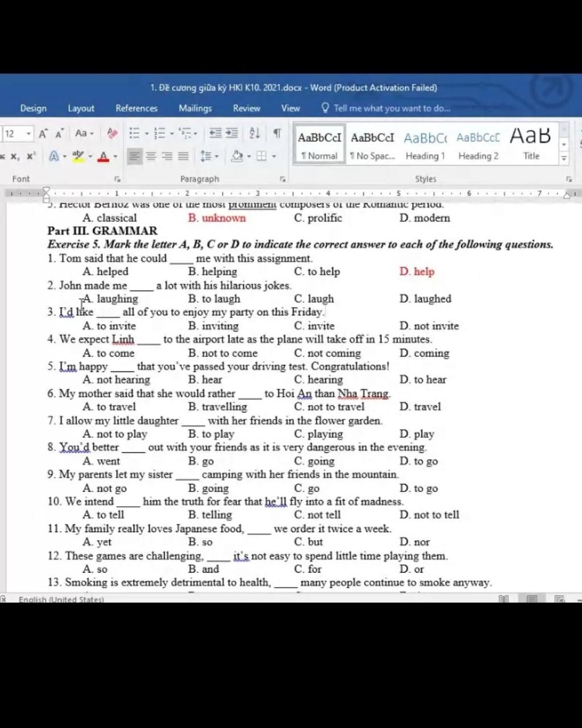
Task: Expand the highlight color dropdown arrow
Action: (x=90, y=156)
